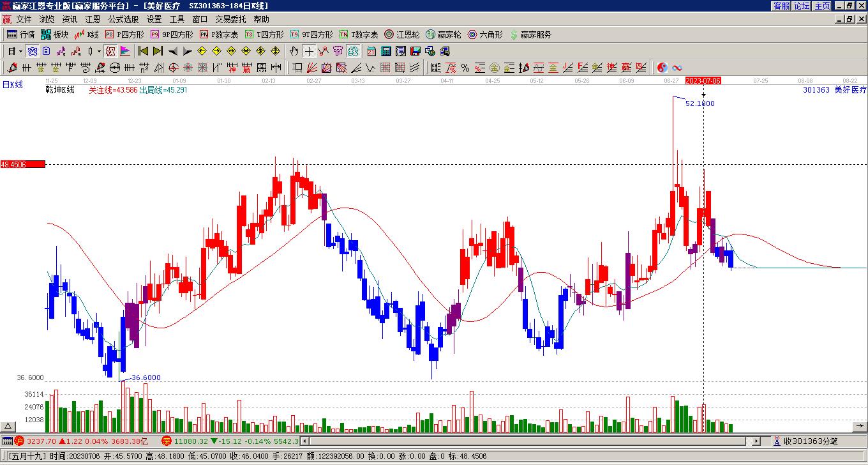Click the percent sign tool
The image size is (868, 465).
pos(465,68)
